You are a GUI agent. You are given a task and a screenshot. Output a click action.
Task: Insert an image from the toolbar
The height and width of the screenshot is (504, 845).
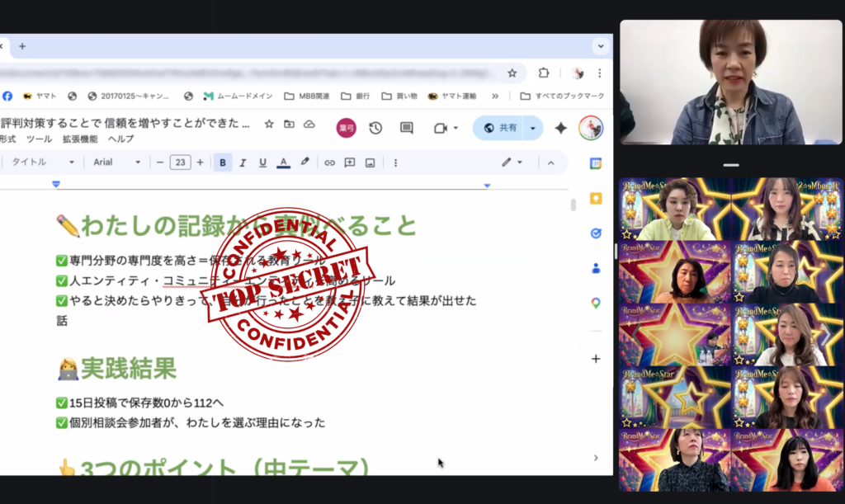click(x=371, y=163)
